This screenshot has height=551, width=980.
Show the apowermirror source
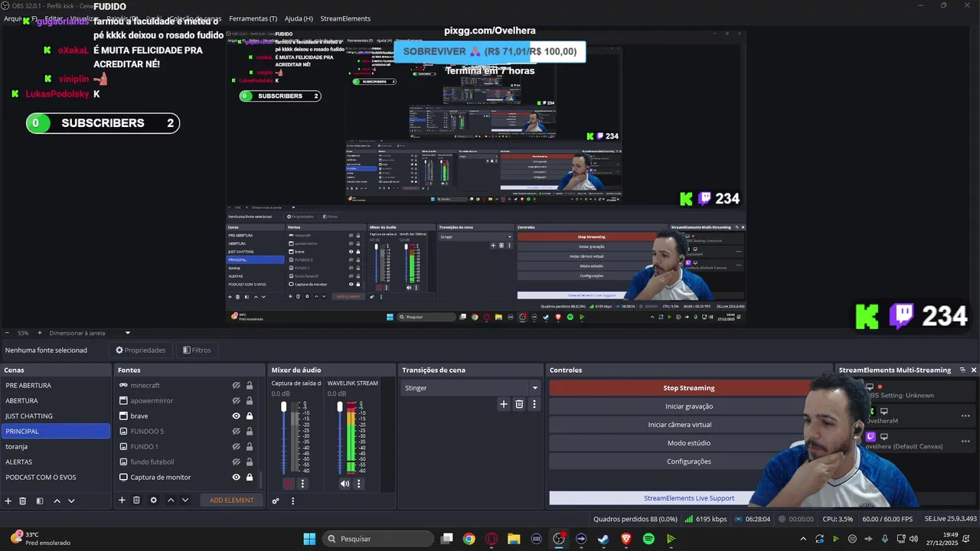point(237,400)
